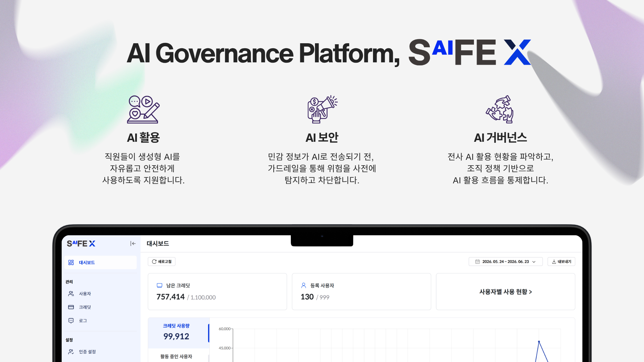Click the 설정 section header in the sidebar
644x362 pixels.
(69, 340)
